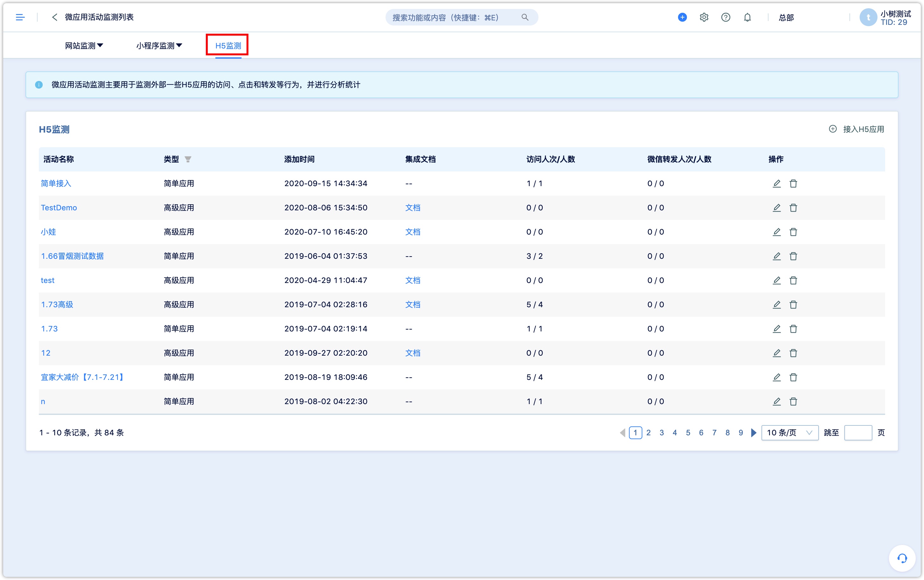Open 宜家大减价【7.1-7.21】 link

coord(83,377)
